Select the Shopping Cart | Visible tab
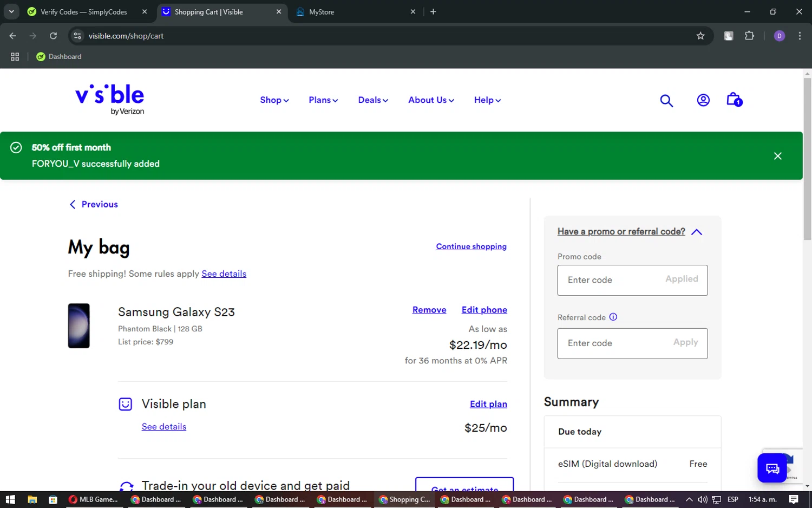Image resolution: width=812 pixels, height=508 pixels. 222,12
